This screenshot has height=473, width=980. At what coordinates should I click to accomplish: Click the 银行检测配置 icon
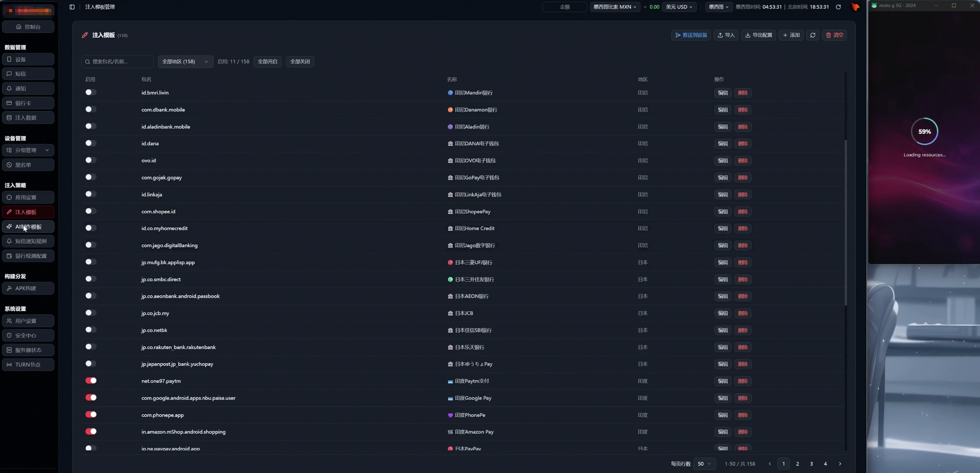(x=9, y=256)
